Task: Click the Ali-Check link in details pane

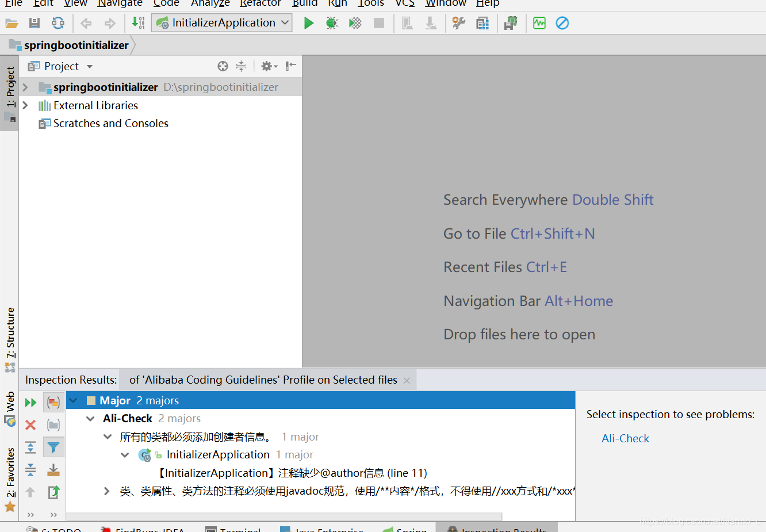Action: [x=625, y=438]
